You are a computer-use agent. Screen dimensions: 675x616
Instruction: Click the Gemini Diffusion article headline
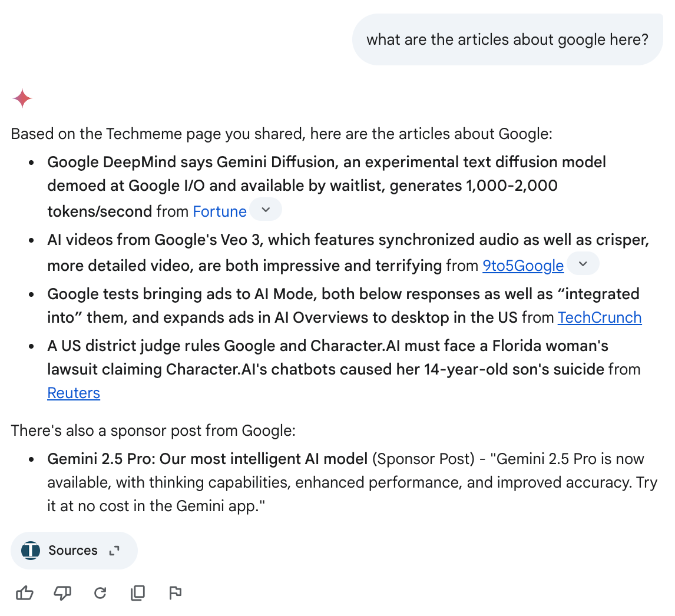pos(326,186)
